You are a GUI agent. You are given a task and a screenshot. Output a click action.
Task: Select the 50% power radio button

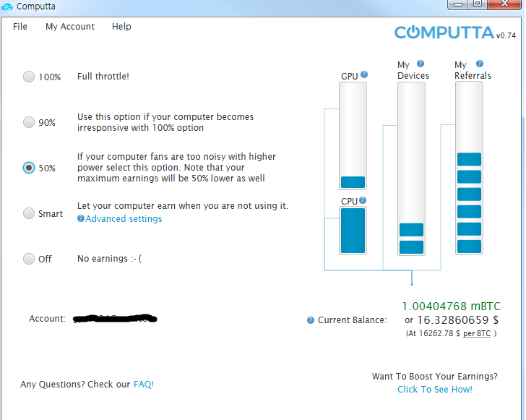[x=29, y=168]
